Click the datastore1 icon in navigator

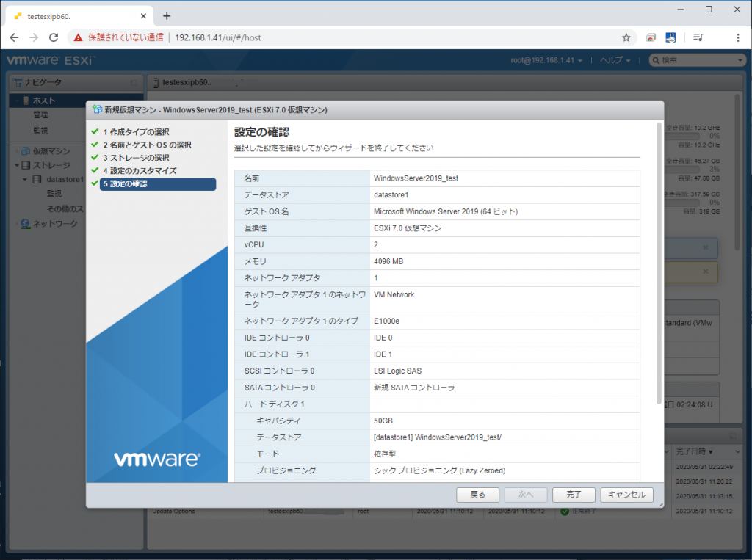coord(37,179)
